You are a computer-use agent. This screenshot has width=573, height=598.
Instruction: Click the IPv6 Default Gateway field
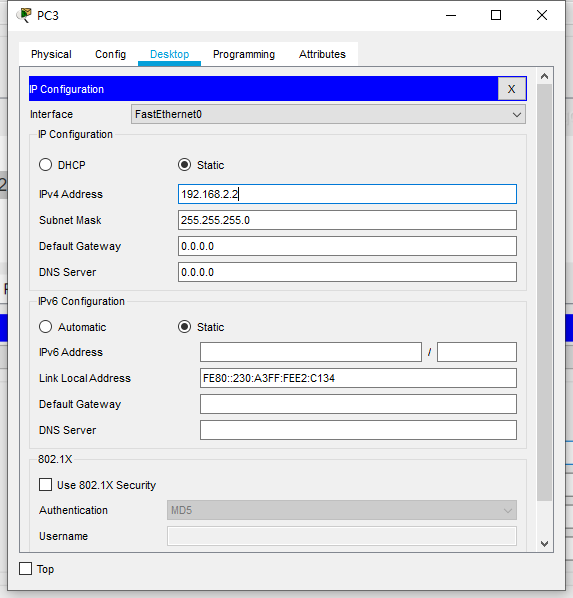click(358, 404)
